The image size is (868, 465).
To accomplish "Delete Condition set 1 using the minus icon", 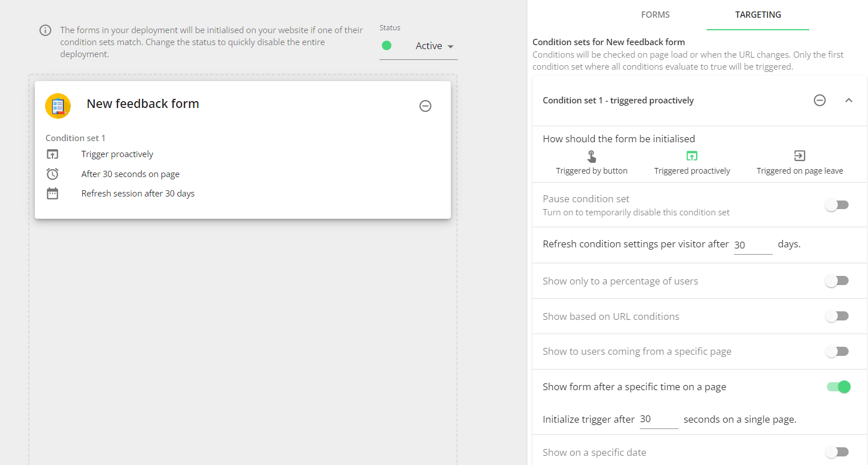I will point(820,100).
